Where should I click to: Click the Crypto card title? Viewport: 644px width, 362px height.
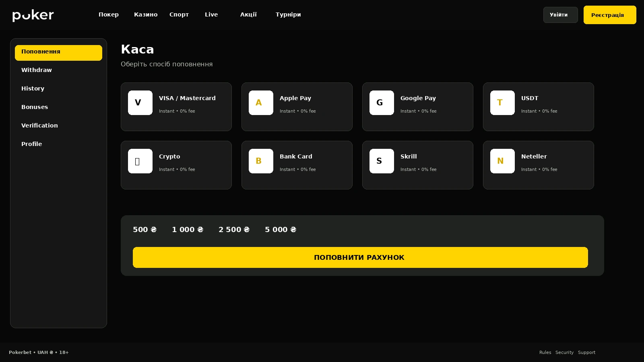tap(169, 156)
